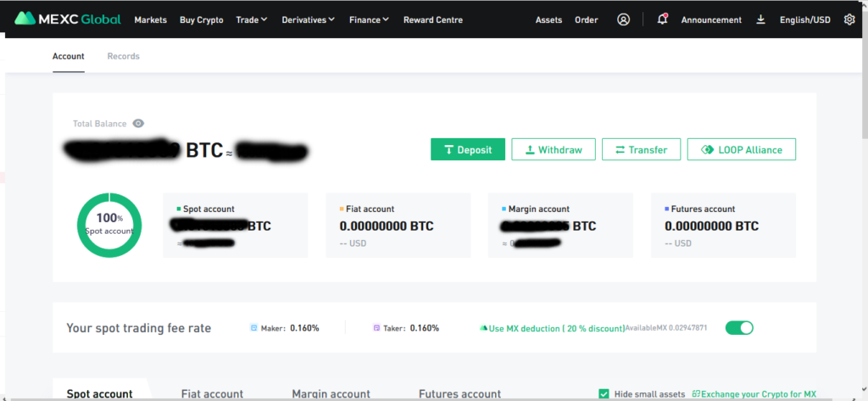
Task: Expand the Derivatives dropdown menu
Action: click(308, 19)
